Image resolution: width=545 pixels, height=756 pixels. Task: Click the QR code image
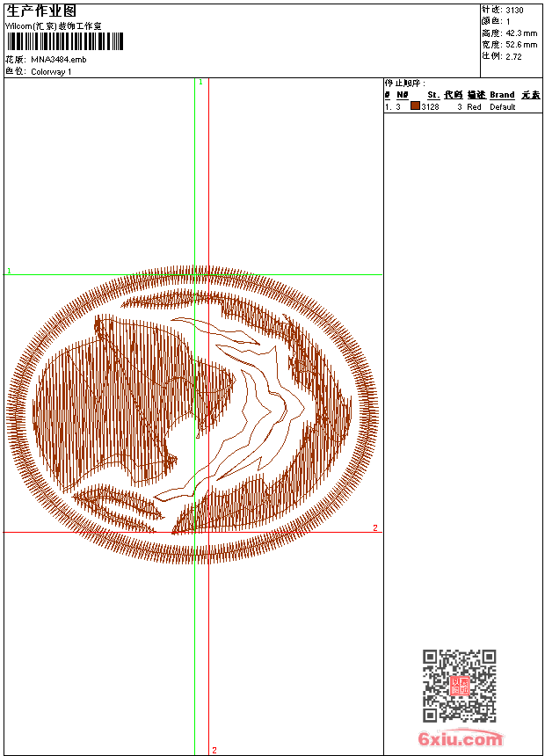[x=459, y=686]
